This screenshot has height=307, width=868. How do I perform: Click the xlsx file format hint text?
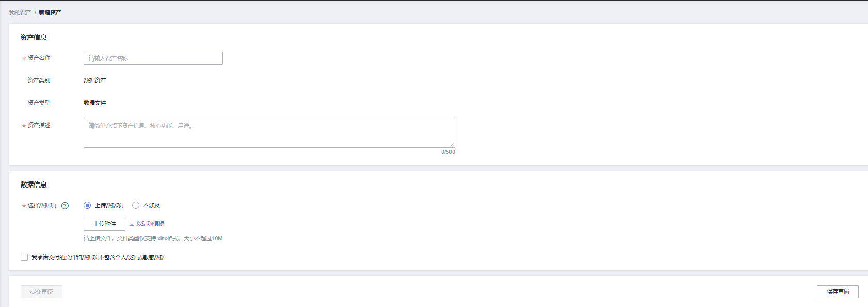point(153,238)
